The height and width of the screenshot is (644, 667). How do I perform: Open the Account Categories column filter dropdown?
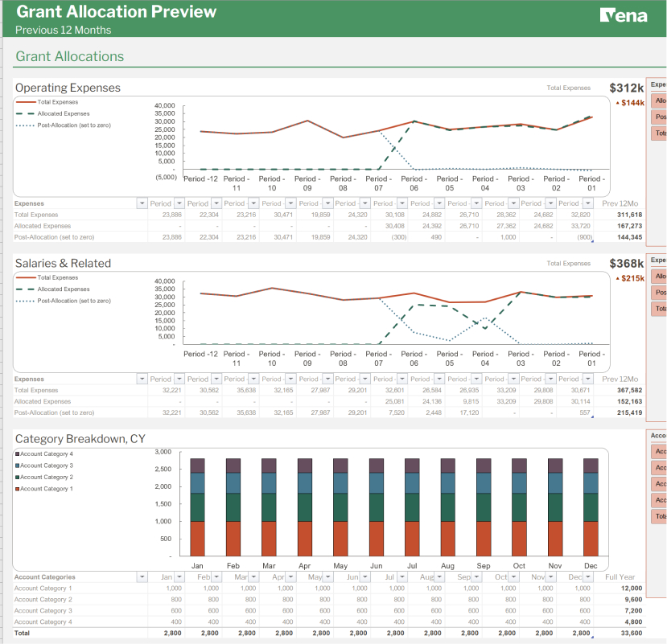(142, 577)
